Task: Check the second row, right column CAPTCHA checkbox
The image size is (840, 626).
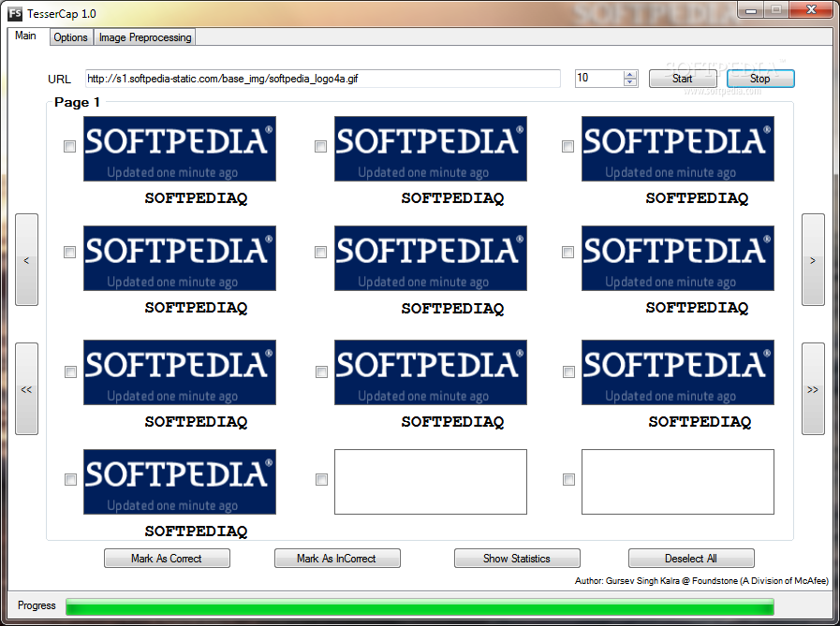Action: point(567,252)
